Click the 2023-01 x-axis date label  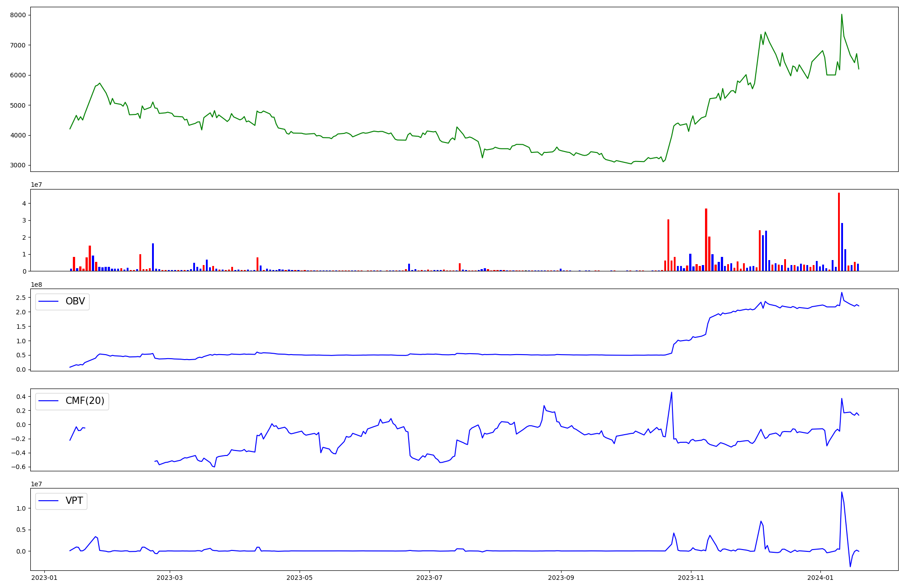(x=44, y=578)
